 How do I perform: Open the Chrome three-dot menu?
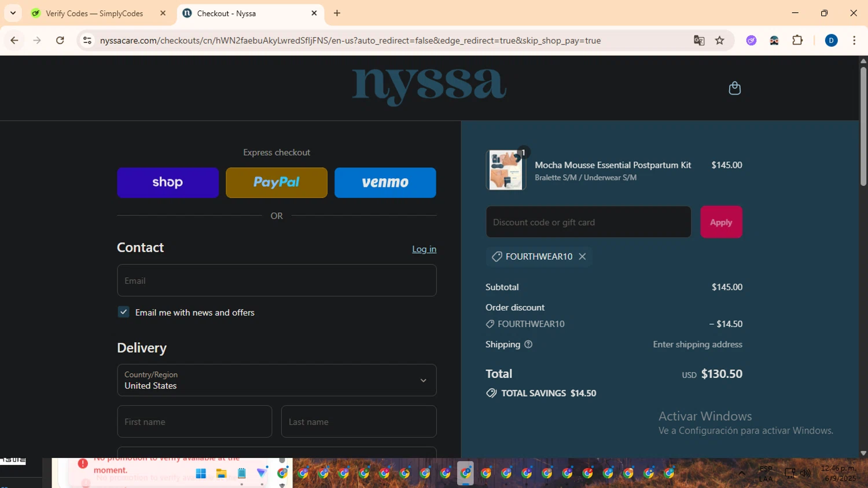pos(854,41)
